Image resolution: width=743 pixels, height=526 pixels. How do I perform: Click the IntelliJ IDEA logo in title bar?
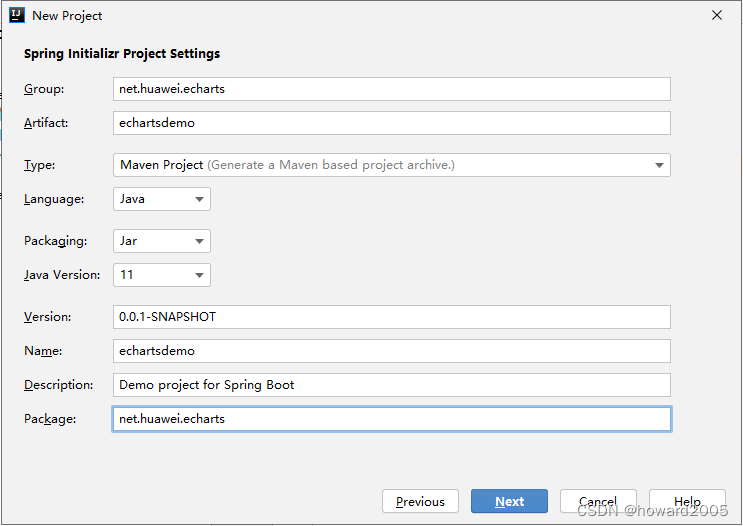click(17, 15)
